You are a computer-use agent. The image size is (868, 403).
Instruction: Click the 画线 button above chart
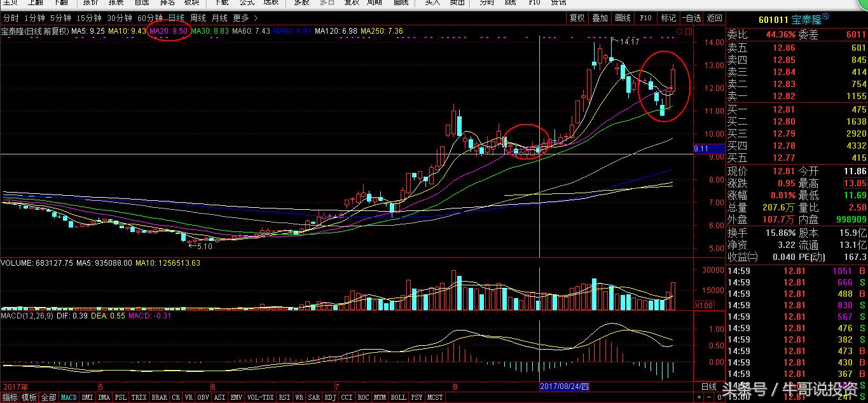click(623, 18)
